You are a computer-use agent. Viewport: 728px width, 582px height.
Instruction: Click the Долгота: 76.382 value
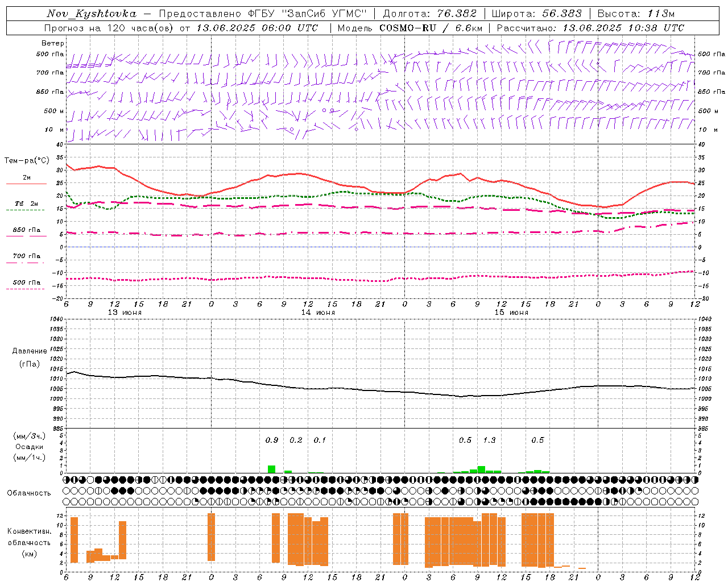[x=431, y=14]
